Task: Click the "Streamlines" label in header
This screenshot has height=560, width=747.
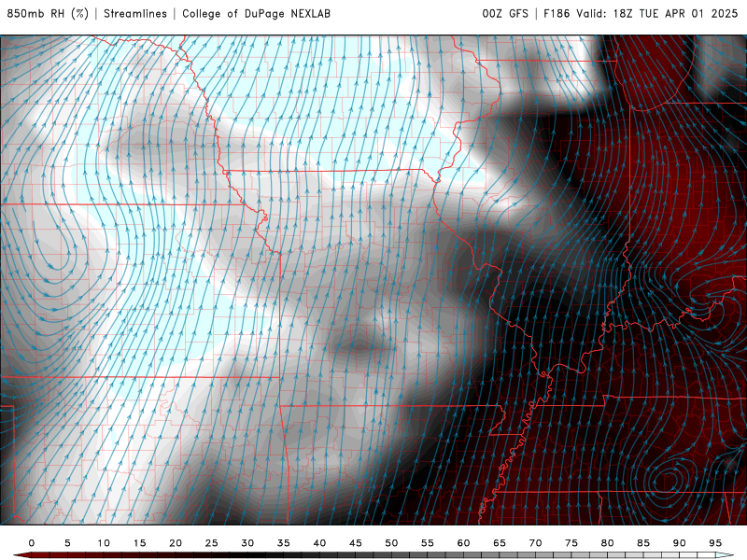Action: pos(135,13)
